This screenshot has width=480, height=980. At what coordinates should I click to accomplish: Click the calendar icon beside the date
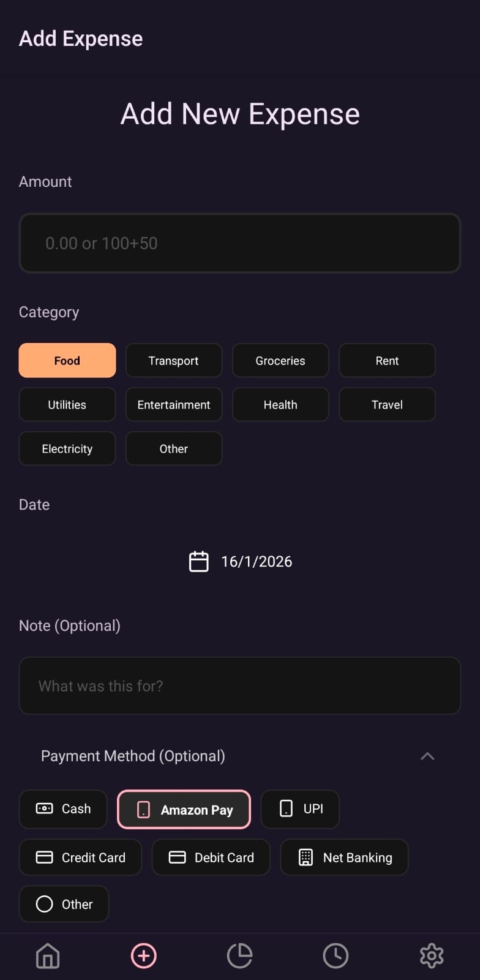[x=198, y=562]
